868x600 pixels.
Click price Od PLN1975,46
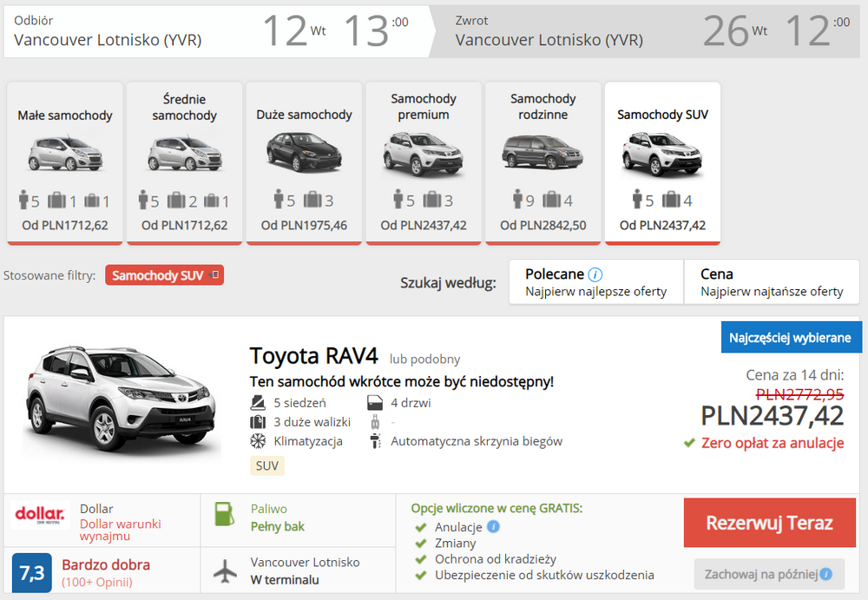tap(304, 226)
